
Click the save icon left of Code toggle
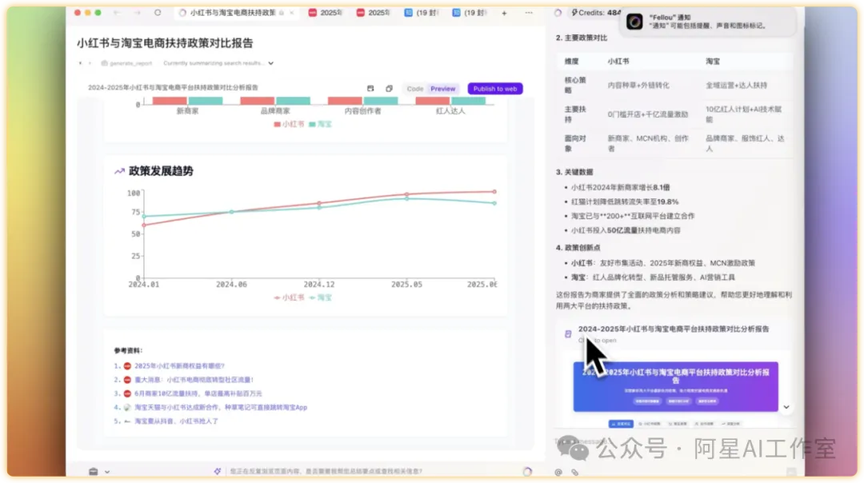(370, 89)
